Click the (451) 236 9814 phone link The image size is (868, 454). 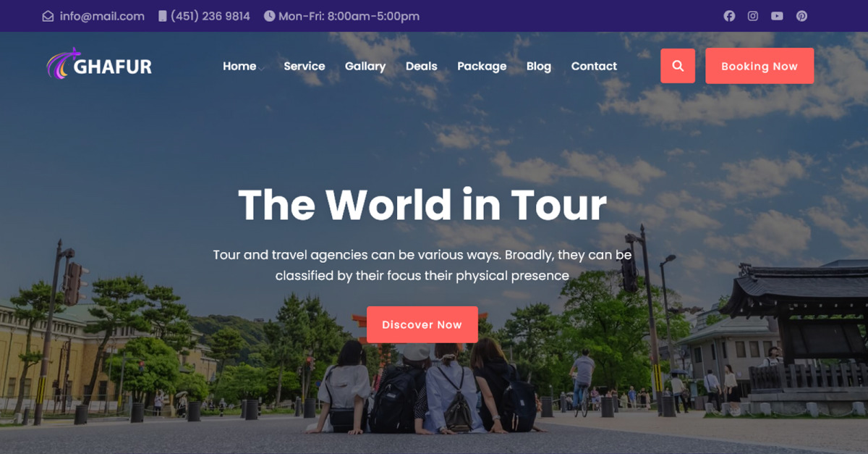pyautogui.click(x=210, y=16)
